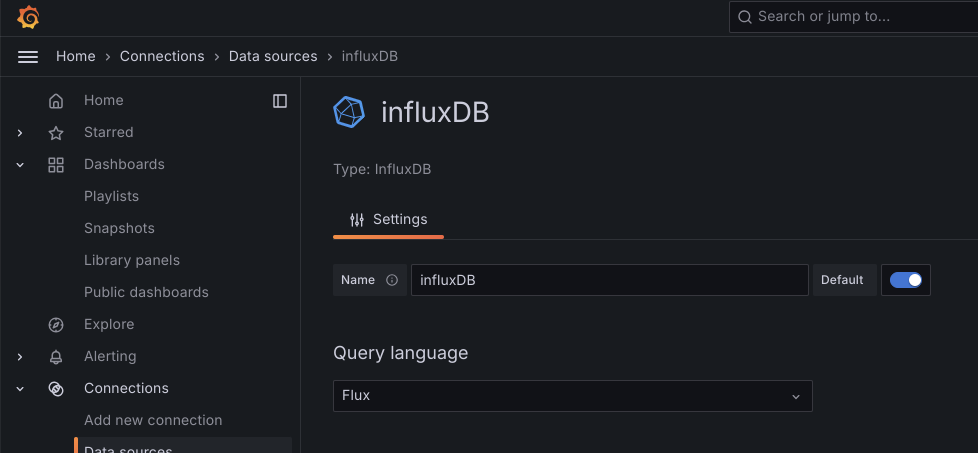This screenshot has width=978, height=453.
Task: Click the Name field info icon
Action: click(x=392, y=280)
